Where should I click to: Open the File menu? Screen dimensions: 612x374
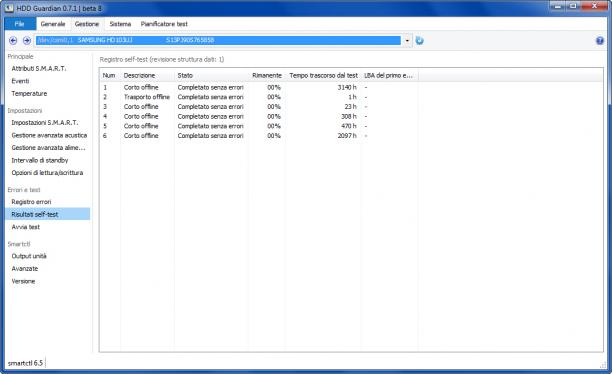tap(20, 24)
